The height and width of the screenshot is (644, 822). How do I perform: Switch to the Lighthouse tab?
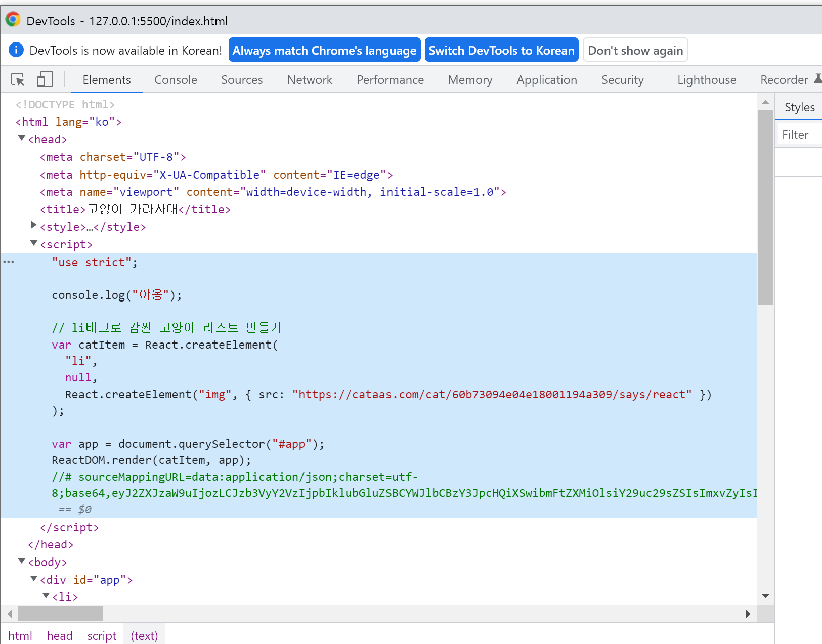[x=707, y=80]
